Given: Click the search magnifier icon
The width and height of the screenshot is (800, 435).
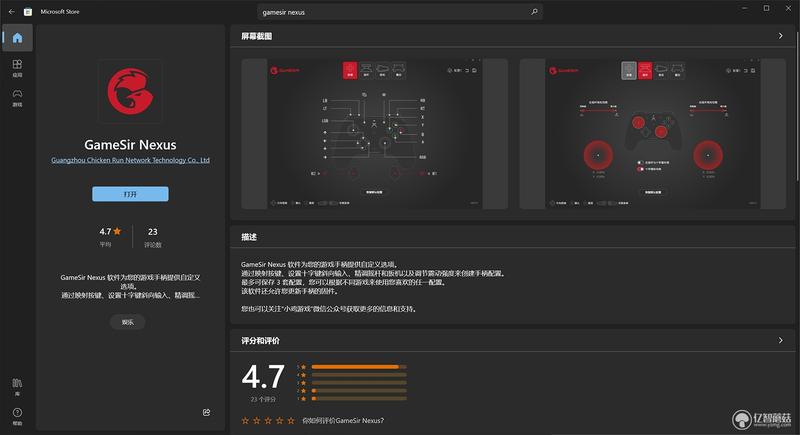Looking at the screenshot, I should tap(534, 12).
